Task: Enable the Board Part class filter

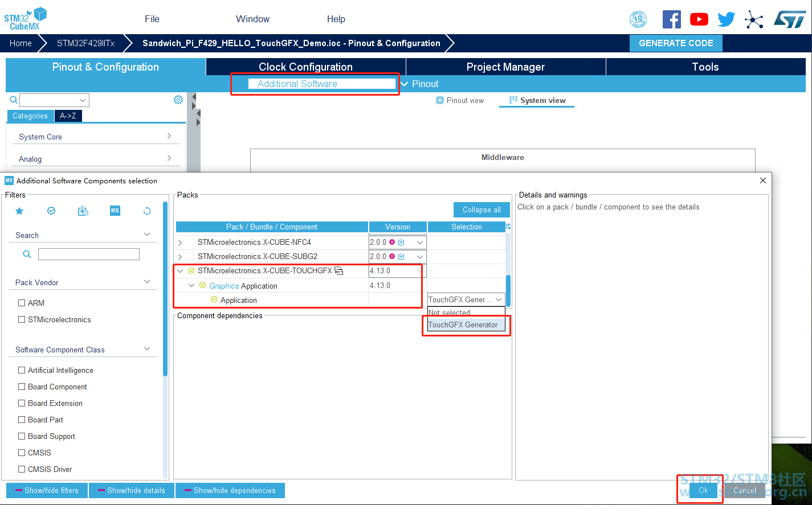Action: click(22, 420)
